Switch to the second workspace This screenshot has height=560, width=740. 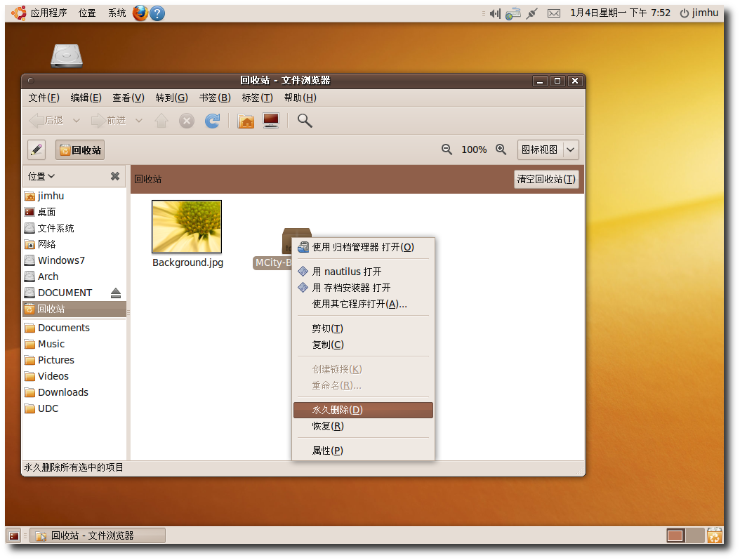(694, 536)
